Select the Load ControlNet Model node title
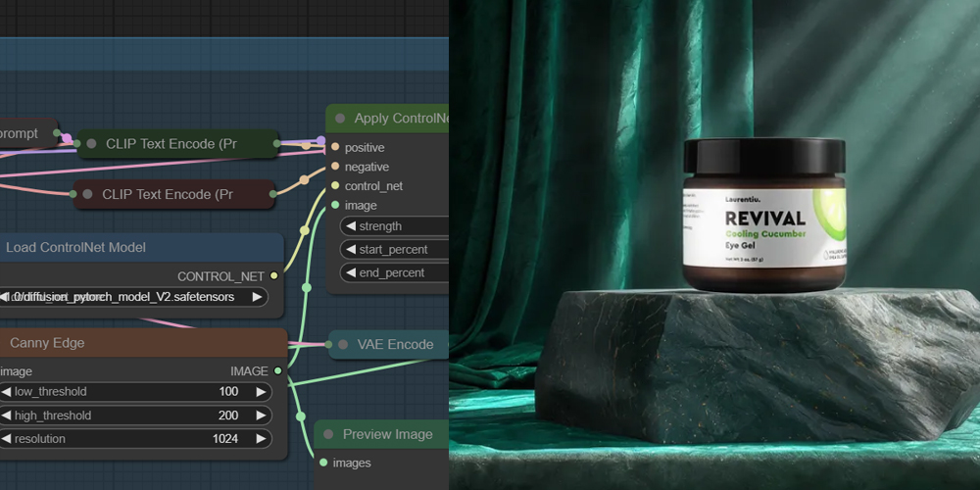Screen dimensions: 980x490 (75, 248)
